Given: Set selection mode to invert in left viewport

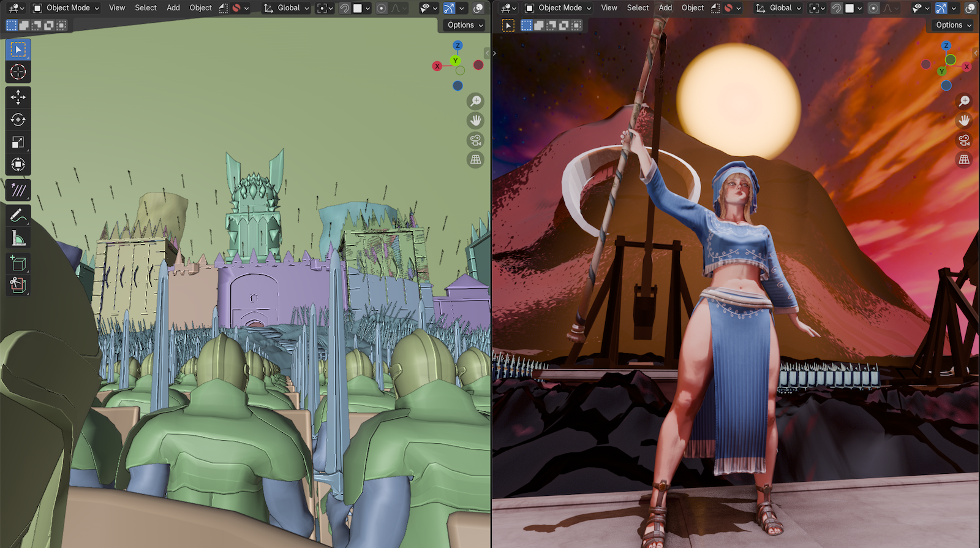Looking at the screenshot, I should pyautogui.click(x=49, y=25).
